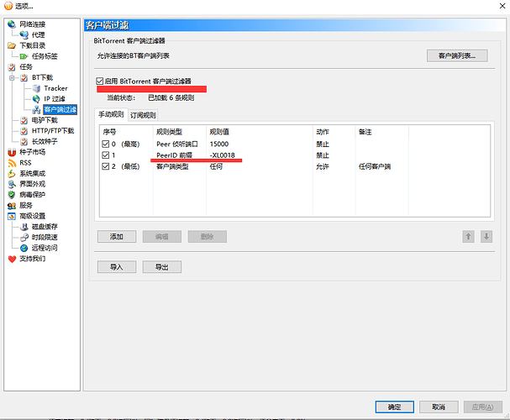Click the 导出 button
The image size is (510, 420).
161,267
